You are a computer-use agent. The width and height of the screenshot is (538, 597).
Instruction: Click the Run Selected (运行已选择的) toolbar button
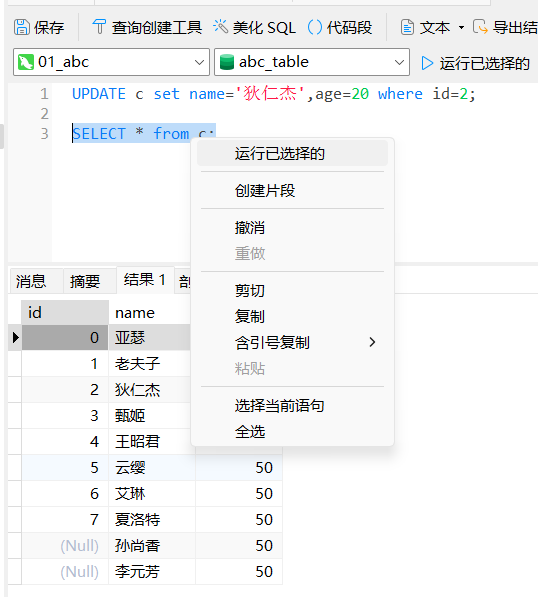(476, 63)
